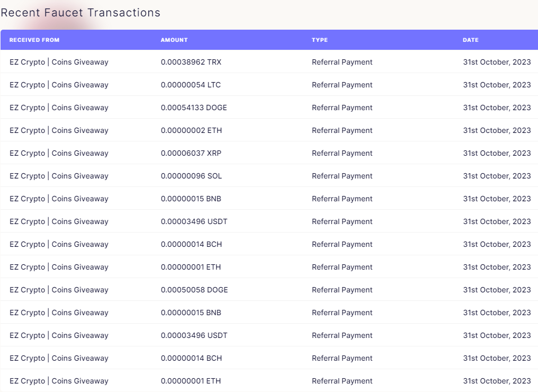The width and height of the screenshot is (538, 392).
Task: Click the date in the 0.00000002 ETH row
Action: 497,130
